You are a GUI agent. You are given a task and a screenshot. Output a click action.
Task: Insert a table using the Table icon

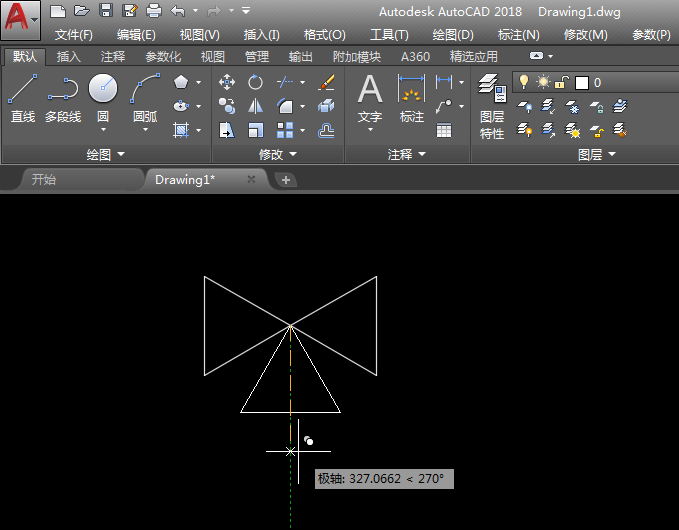(444, 130)
